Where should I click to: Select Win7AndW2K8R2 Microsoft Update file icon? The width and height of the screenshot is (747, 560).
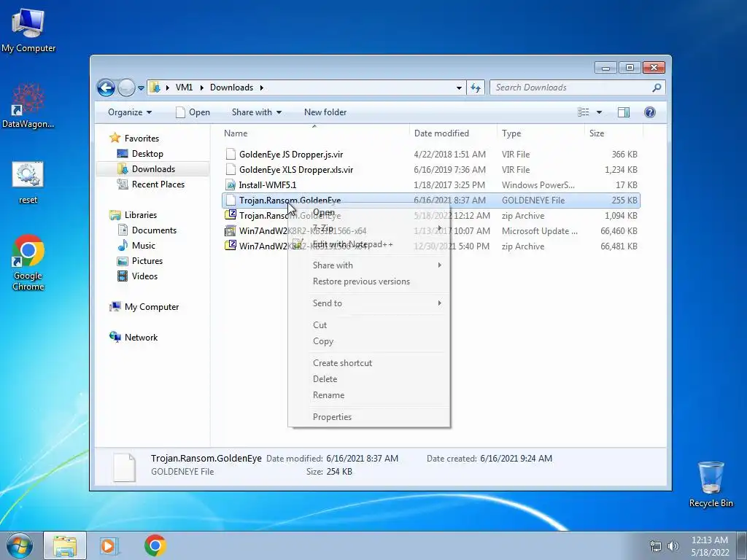[231, 230]
